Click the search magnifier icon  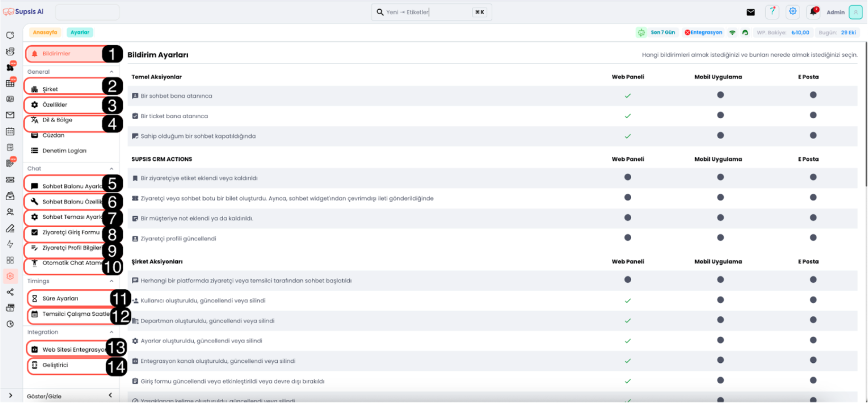(380, 12)
